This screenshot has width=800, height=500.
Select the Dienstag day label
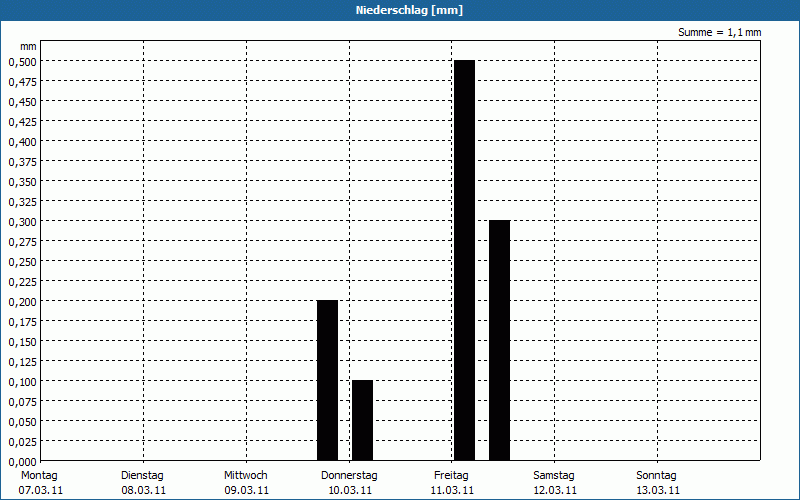(142, 476)
